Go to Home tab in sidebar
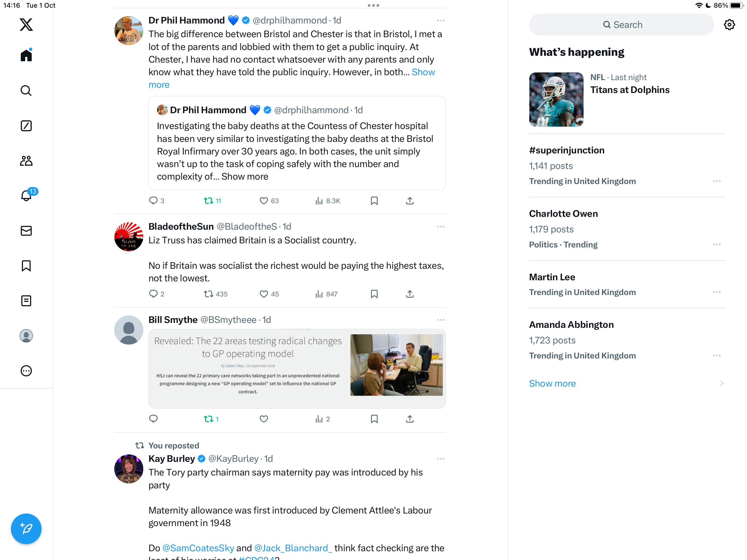The width and height of the screenshot is (747, 560). pos(26,55)
